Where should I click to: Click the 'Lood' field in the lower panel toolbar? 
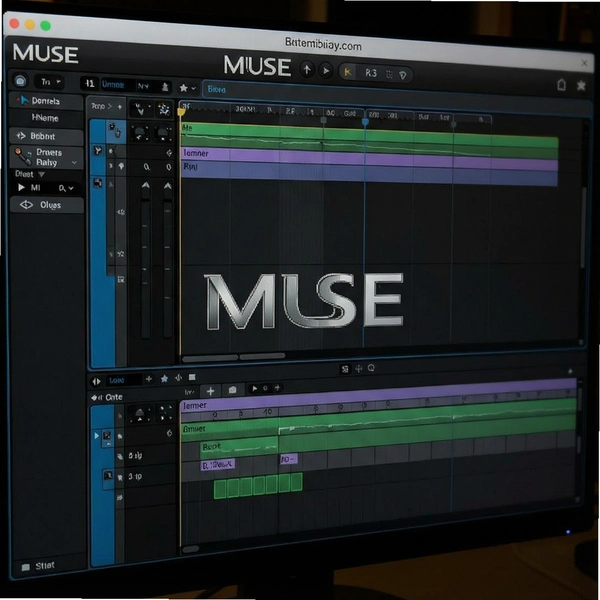123,380
